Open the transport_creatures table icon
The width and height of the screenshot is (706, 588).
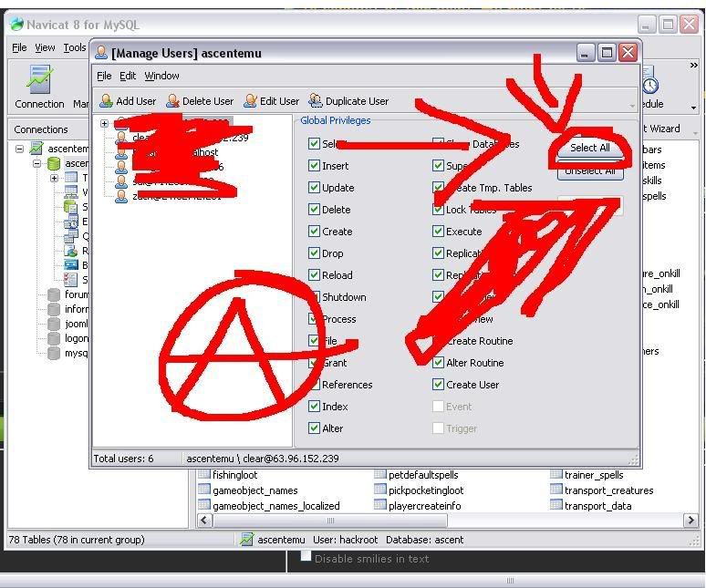(556, 490)
